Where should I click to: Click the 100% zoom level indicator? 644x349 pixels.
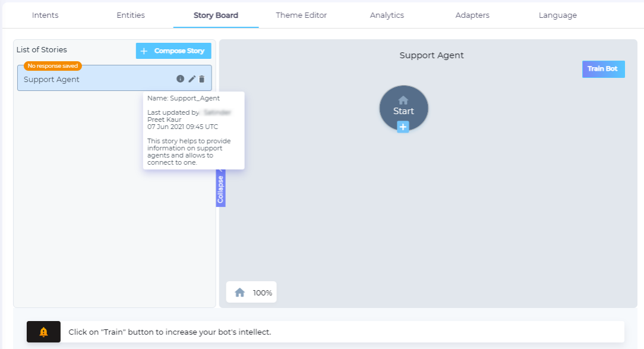(262, 293)
